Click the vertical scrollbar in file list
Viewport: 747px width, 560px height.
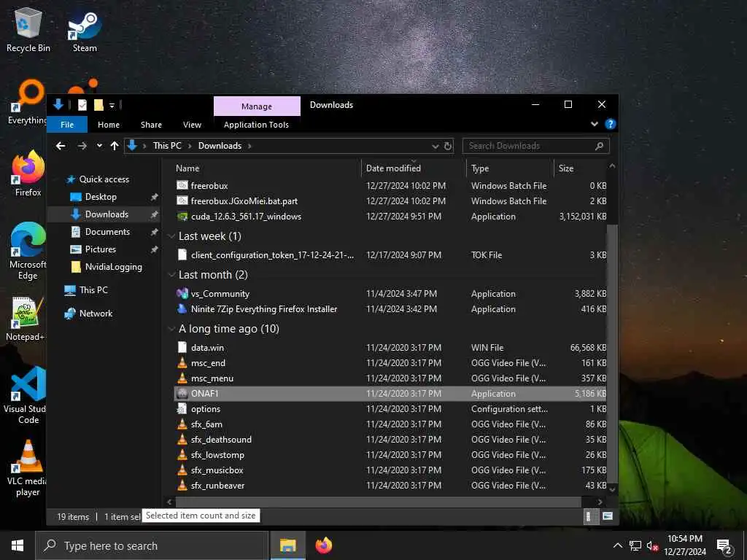click(x=612, y=352)
